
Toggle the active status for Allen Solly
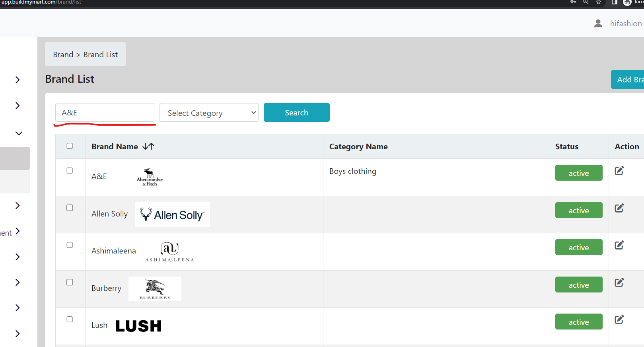[x=579, y=210]
